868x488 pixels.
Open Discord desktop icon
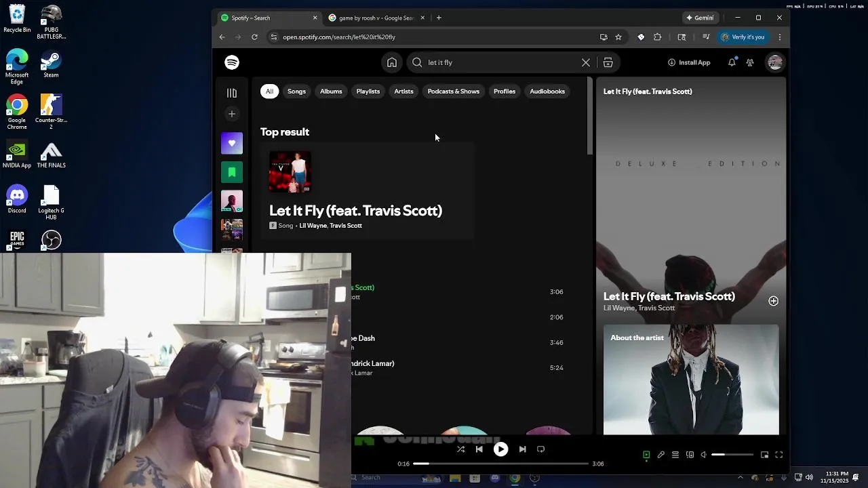(x=17, y=199)
